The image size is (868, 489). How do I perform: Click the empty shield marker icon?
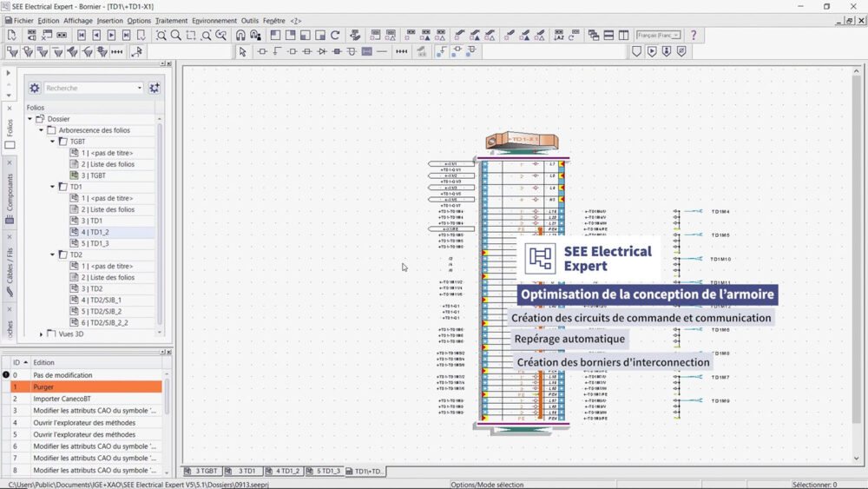pos(636,51)
